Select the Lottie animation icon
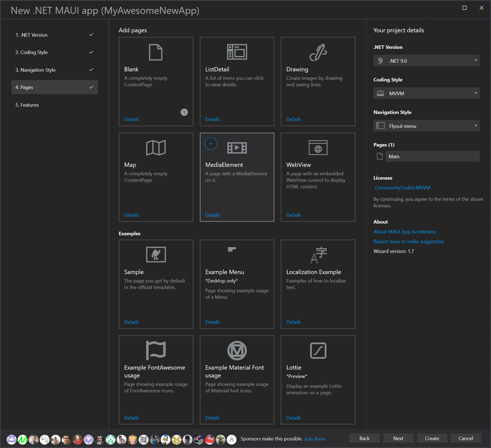Viewport: 491px width, 448px height. coord(318,350)
